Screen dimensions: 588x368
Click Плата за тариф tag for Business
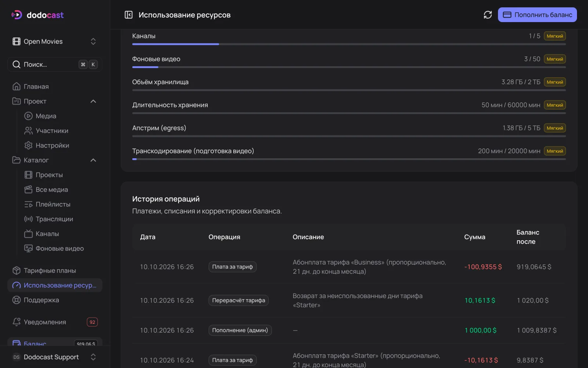[233, 267]
